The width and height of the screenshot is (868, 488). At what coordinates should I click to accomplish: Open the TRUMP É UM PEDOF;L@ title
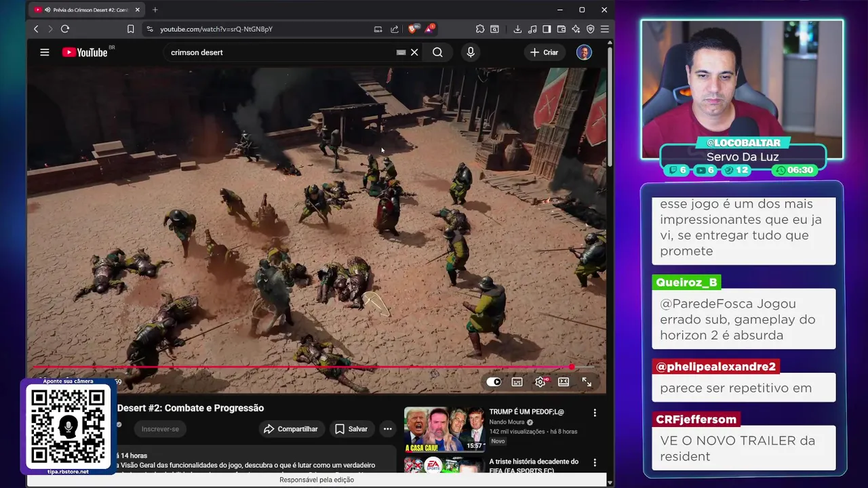coord(527,411)
